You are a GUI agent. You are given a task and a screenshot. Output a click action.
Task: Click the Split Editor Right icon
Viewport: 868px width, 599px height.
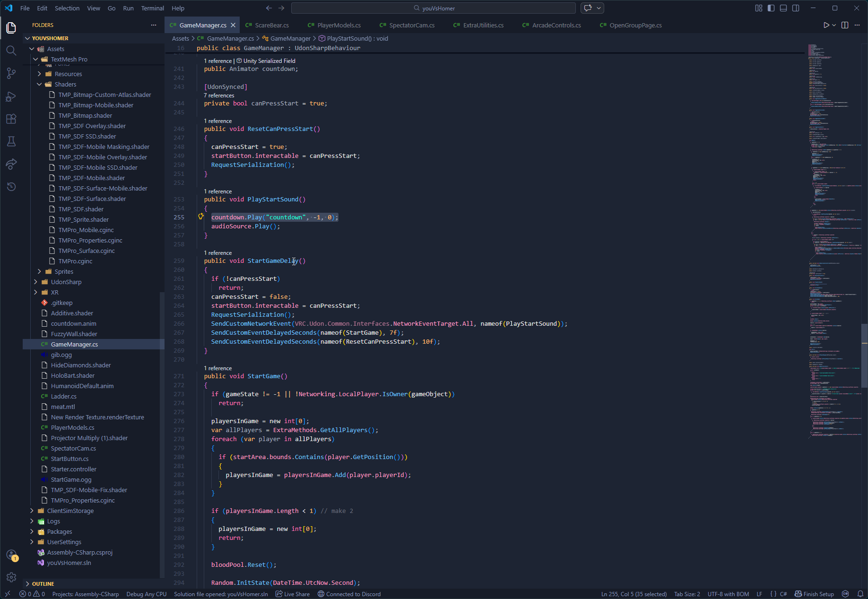(x=845, y=25)
